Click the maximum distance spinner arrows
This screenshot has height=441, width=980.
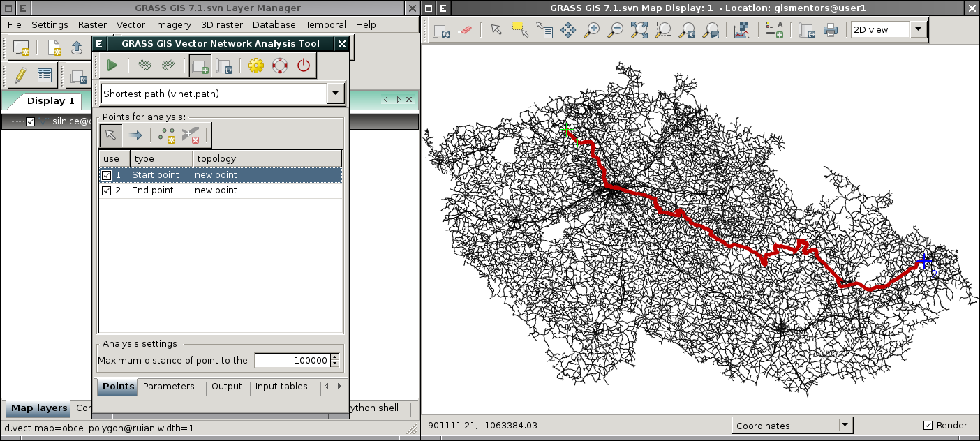(x=335, y=361)
